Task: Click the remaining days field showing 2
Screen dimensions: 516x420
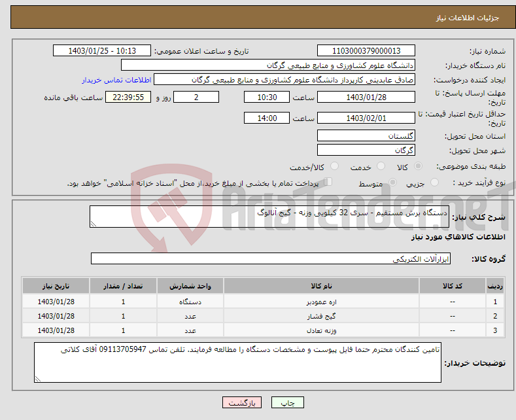Action: click(x=196, y=97)
